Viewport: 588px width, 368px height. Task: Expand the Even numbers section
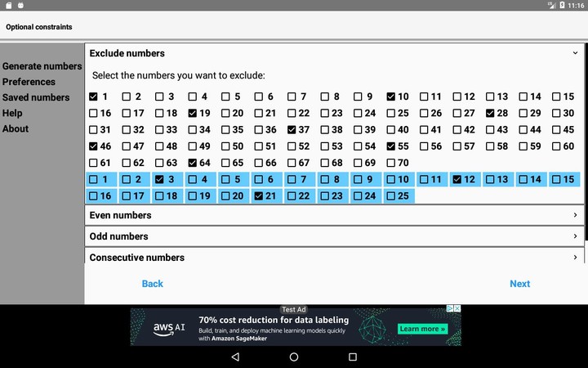tap(334, 215)
